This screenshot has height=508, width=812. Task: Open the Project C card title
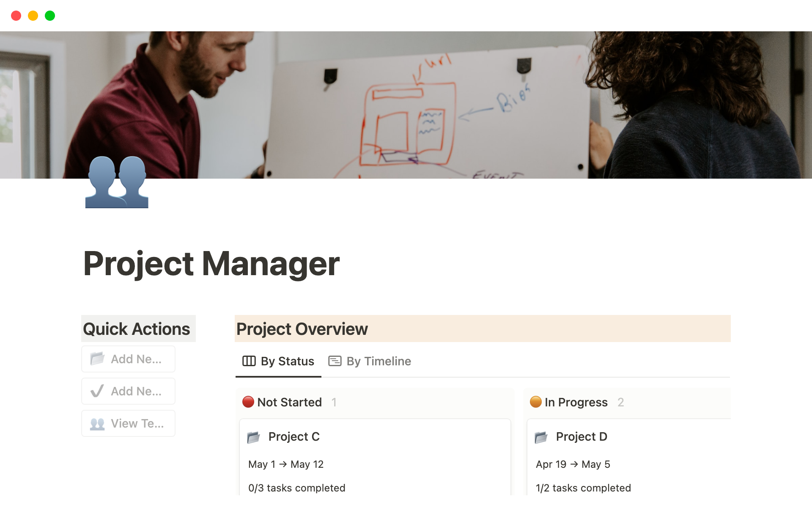click(294, 436)
